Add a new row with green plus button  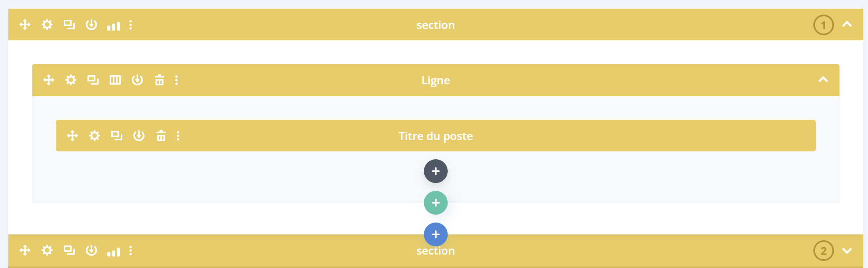tap(436, 203)
